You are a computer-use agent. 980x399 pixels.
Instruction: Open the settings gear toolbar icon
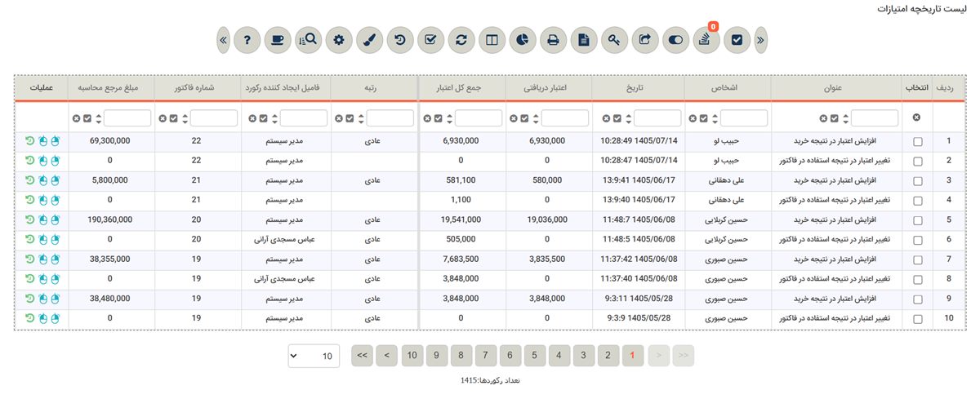coord(339,39)
